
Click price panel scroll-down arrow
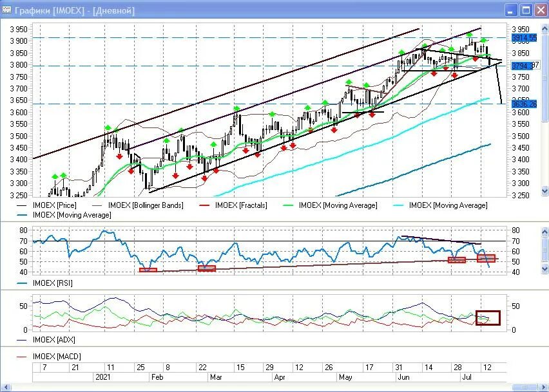[544, 191]
